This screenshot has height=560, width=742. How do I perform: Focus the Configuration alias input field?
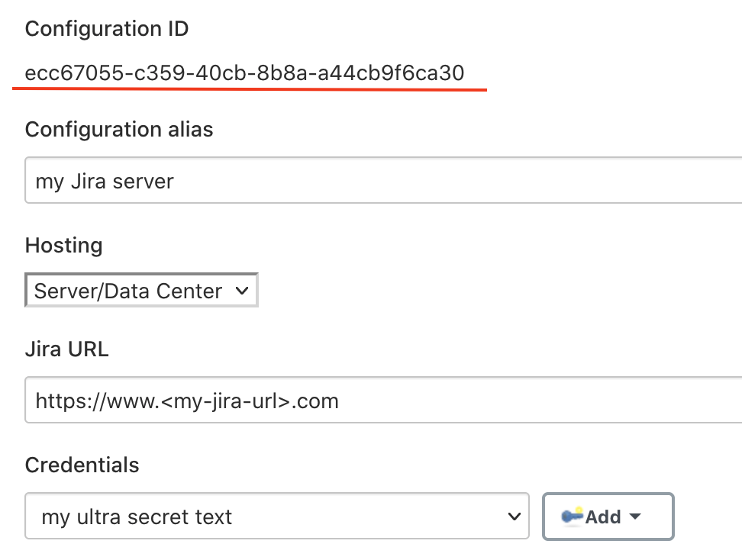(x=383, y=180)
